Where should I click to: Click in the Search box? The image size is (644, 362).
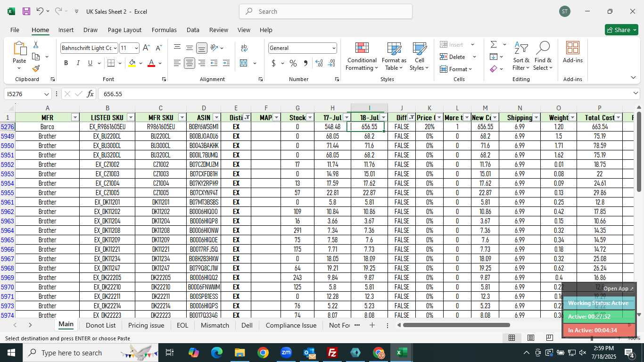click(325, 11)
